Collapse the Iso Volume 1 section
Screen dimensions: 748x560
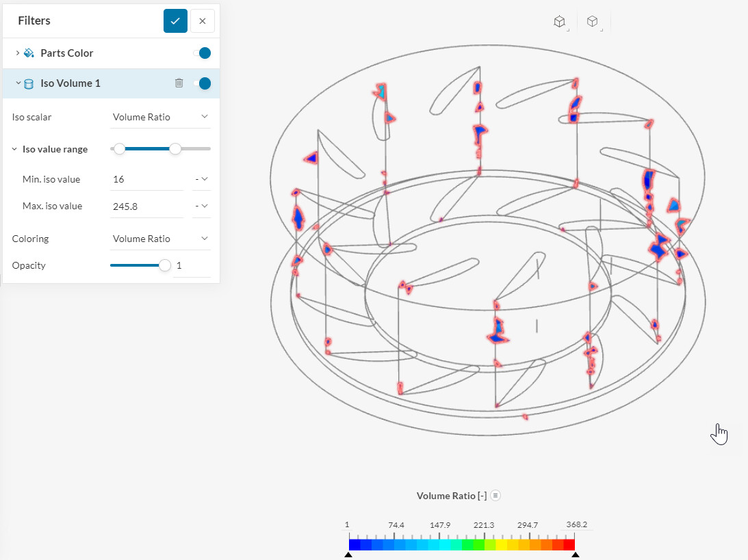tap(17, 83)
